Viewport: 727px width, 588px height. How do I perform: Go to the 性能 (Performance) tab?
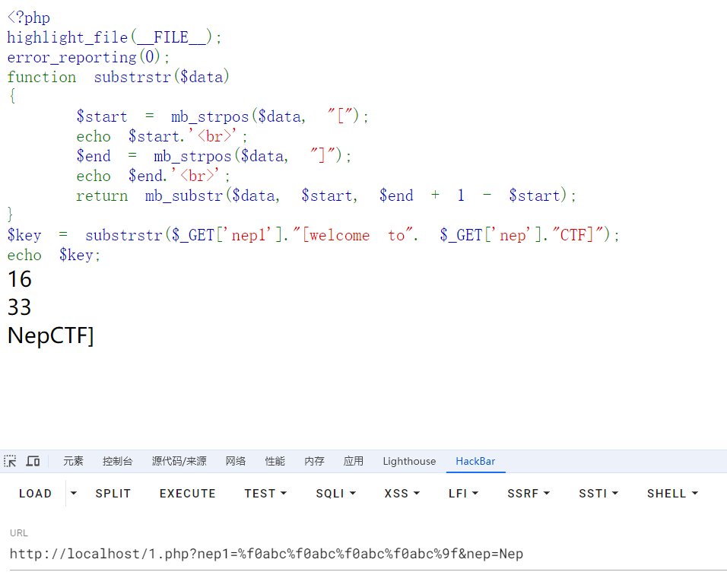(x=275, y=461)
